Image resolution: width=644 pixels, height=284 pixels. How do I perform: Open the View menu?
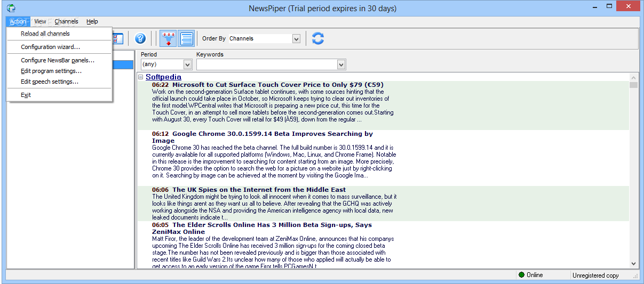pos(40,21)
